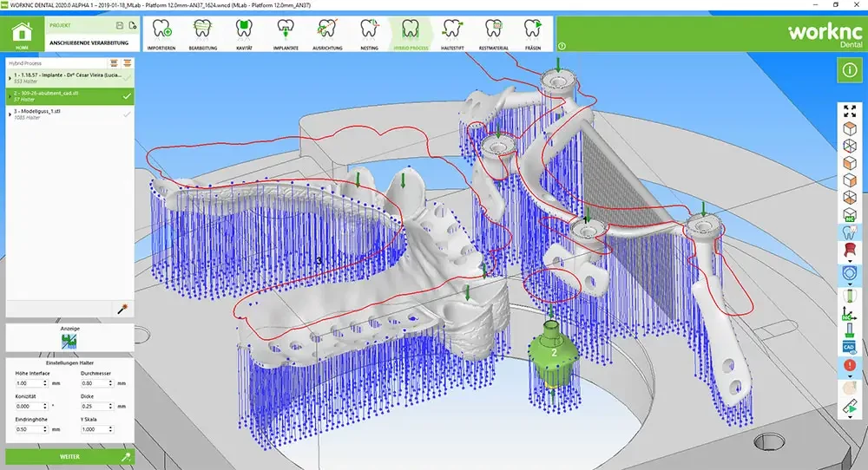Viewport: 868px width, 470px height.
Task: Click the green tool pin icon
Action: (x=850, y=330)
